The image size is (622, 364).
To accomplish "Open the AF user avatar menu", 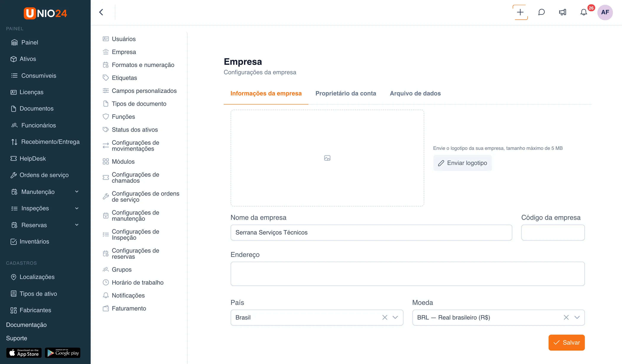I will tap(605, 12).
